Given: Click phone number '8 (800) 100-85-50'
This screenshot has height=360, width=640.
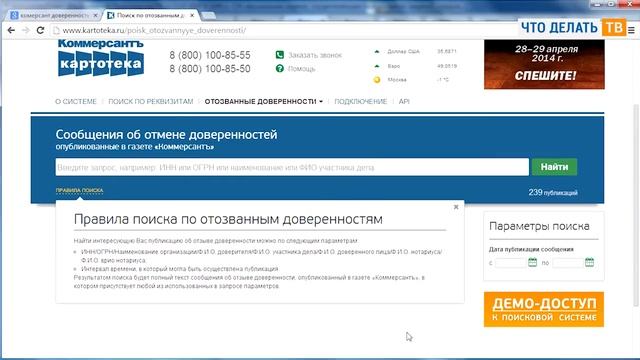Looking at the screenshot, I should click(210, 69).
